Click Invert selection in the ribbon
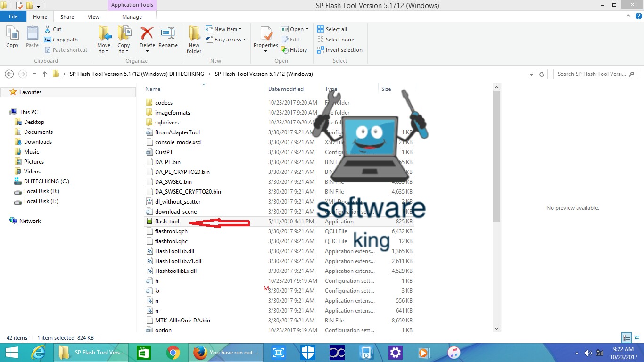644x362 pixels. 340,50
